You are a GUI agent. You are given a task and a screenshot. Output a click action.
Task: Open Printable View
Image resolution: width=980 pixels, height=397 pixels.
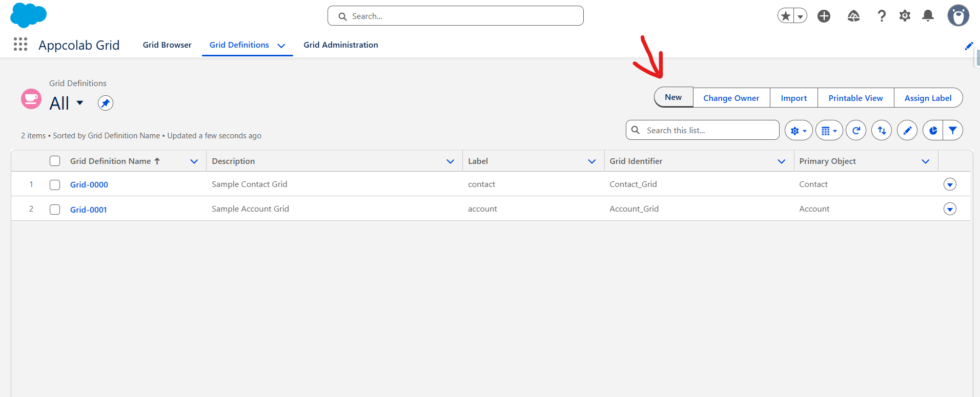click(856, 98)
